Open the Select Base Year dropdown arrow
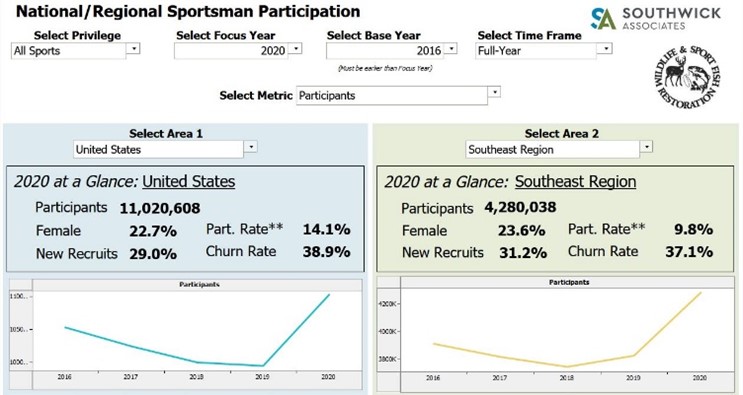Screen dimensions: 743x395 [452, 48]
